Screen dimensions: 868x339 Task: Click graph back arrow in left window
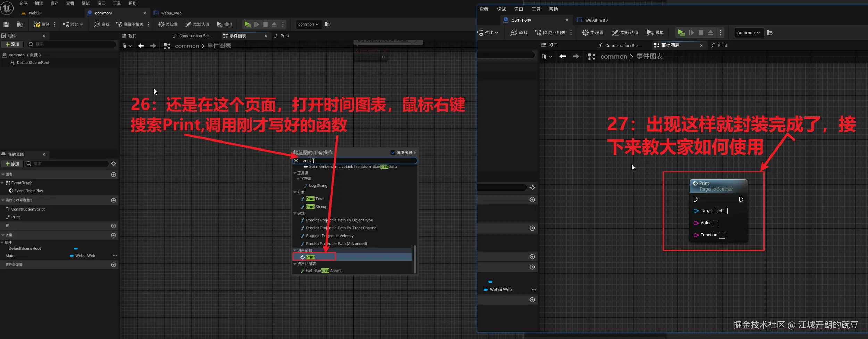coord(141,46)
